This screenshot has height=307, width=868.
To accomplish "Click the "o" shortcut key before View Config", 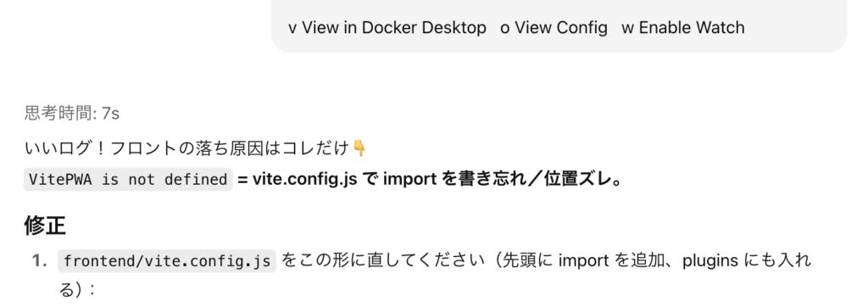I will pos(505,28).
